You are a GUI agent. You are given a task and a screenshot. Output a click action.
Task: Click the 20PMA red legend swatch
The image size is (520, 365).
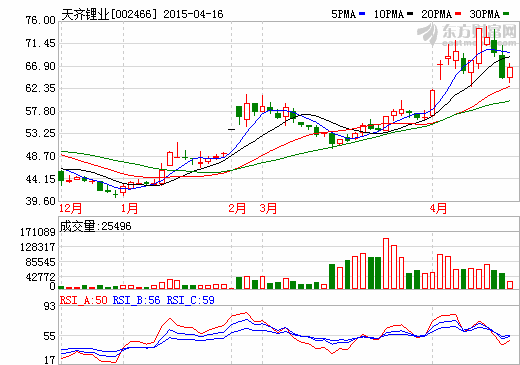[x=458, y=14]
